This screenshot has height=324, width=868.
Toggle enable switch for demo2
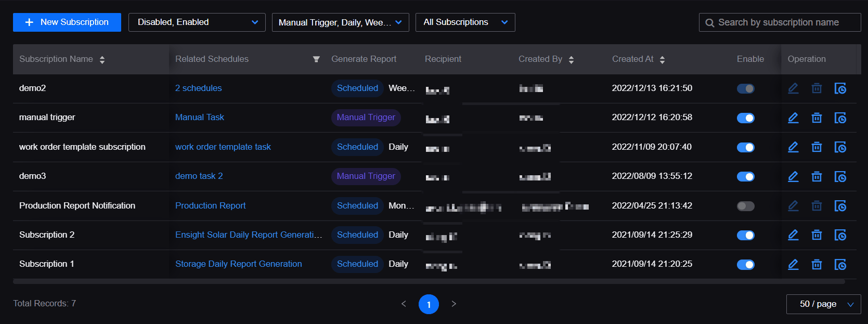[x=746, y=88]
